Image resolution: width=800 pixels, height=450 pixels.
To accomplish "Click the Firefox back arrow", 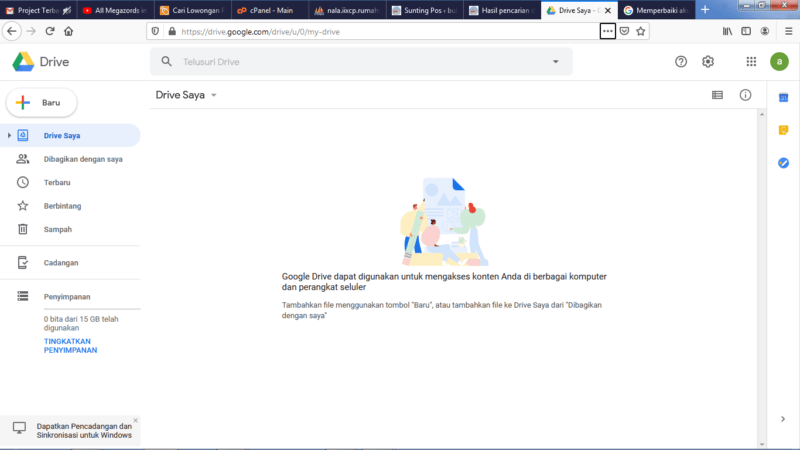I will (x=12, y=31).
